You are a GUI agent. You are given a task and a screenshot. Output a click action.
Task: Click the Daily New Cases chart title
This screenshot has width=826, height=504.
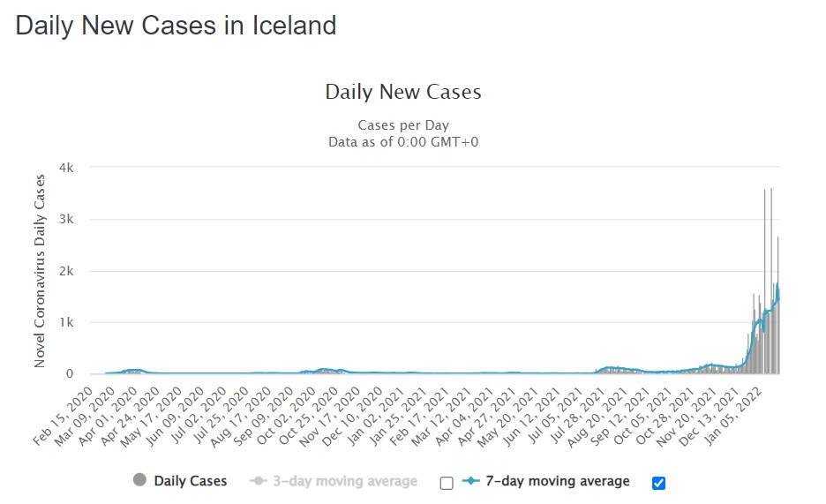[x=403, y=92]
